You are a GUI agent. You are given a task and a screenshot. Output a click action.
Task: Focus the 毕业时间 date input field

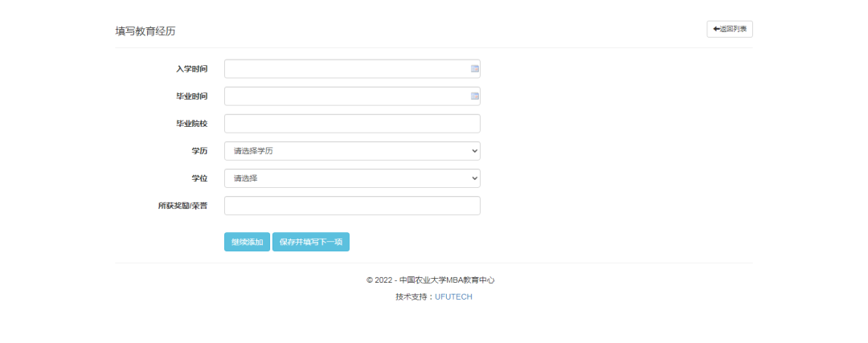pos(346,96)
